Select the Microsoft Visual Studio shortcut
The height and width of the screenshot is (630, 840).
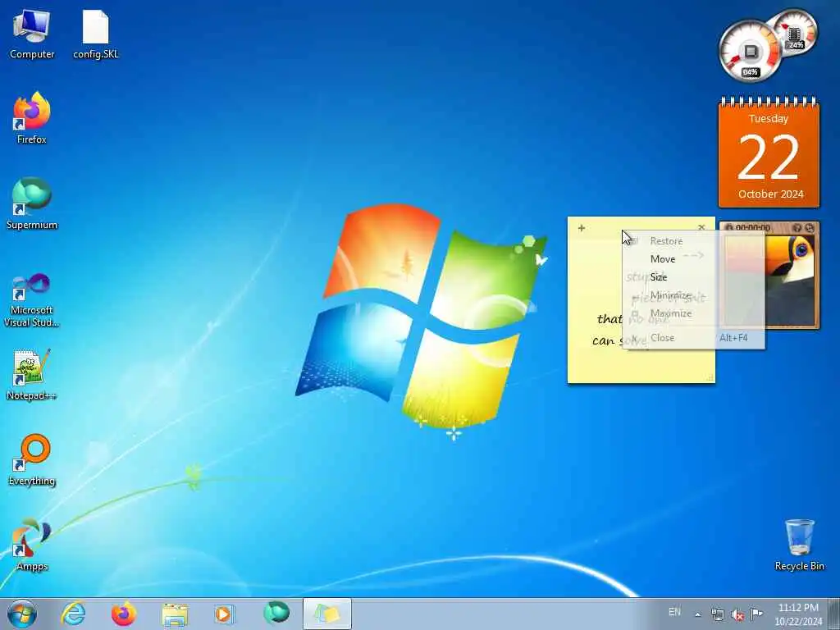tap(32, 300)
